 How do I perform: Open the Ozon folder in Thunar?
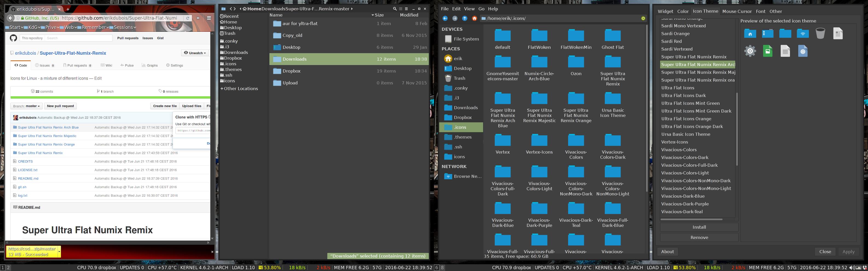pos(576,66)
